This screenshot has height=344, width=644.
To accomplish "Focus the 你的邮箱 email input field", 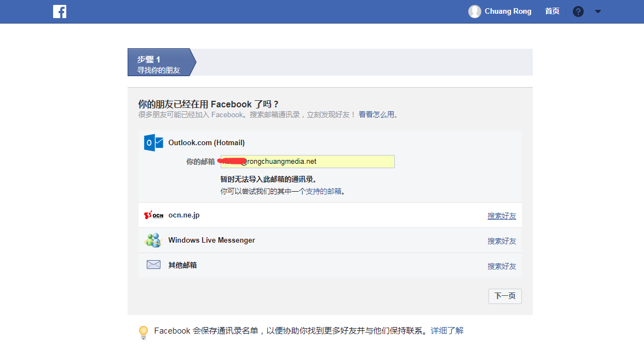I will [x=308, y=162].
